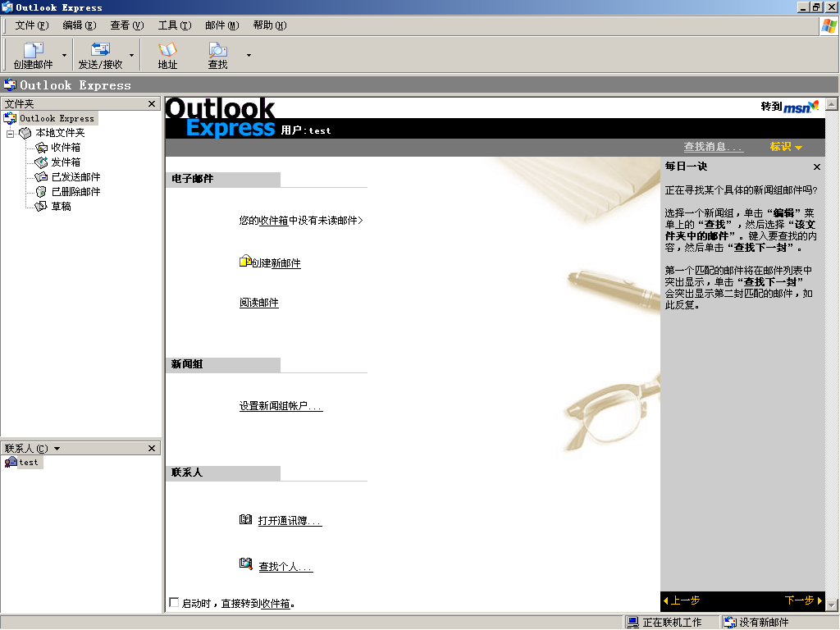Click the Windows logo in menu bar corner
The height and width of the screenshot is (630, 840).
click(829, 25)
